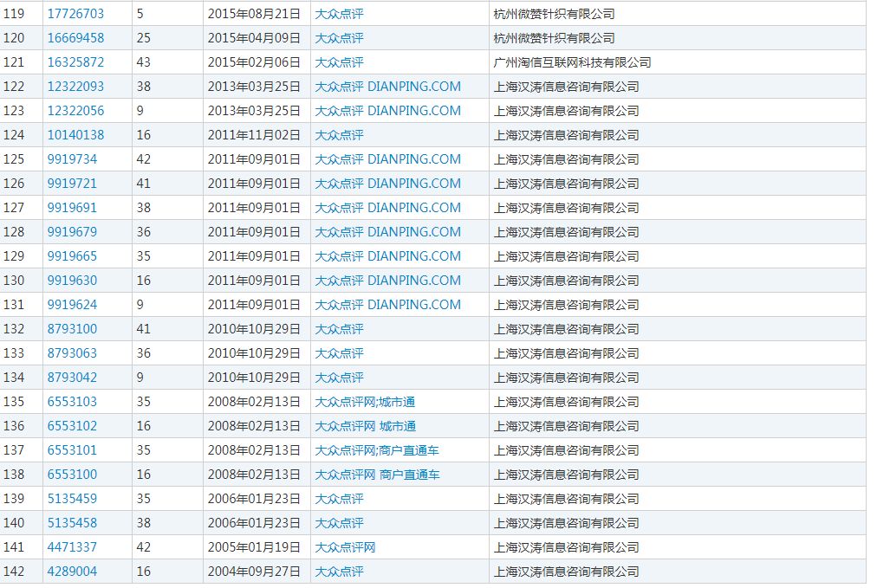This screenshot has height=588, width=877.
Task: Select applicant 杭州微赞针织有限公司 in row 119
Action: click(555, 14)
